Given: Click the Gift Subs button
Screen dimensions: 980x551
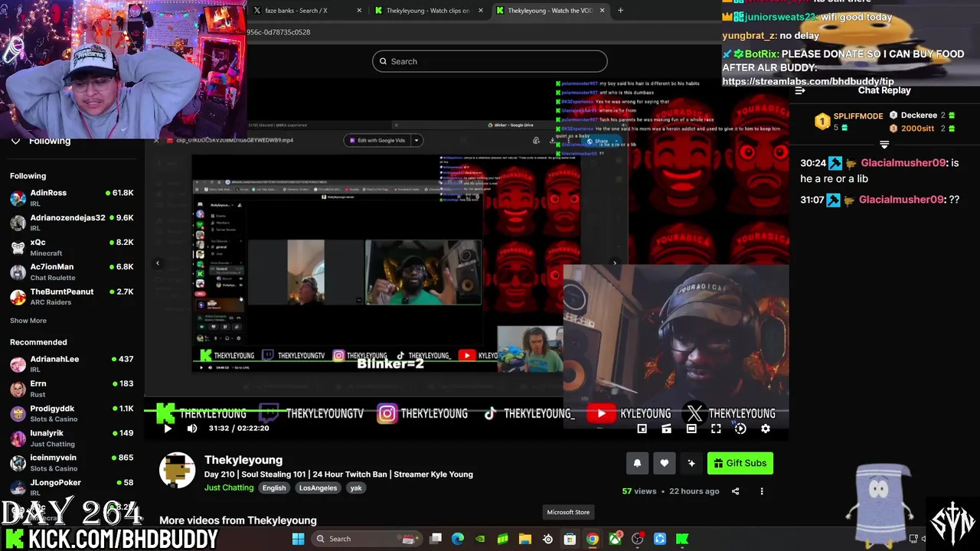Looking at the screenshot, I should click(x=740, y=463).
